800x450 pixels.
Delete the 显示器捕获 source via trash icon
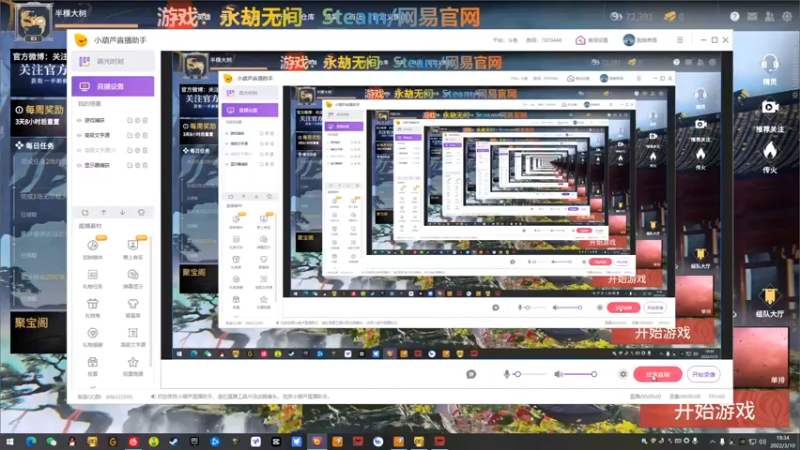145,165
